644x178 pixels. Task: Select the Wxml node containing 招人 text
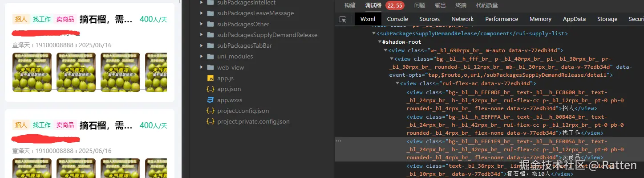point(514,100)
